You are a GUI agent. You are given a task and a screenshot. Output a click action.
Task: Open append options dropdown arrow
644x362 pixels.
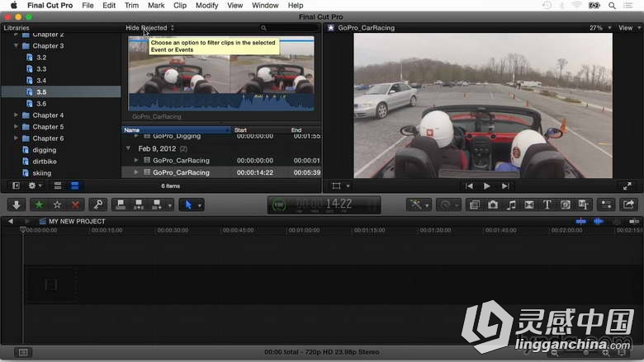coord(169,205)
